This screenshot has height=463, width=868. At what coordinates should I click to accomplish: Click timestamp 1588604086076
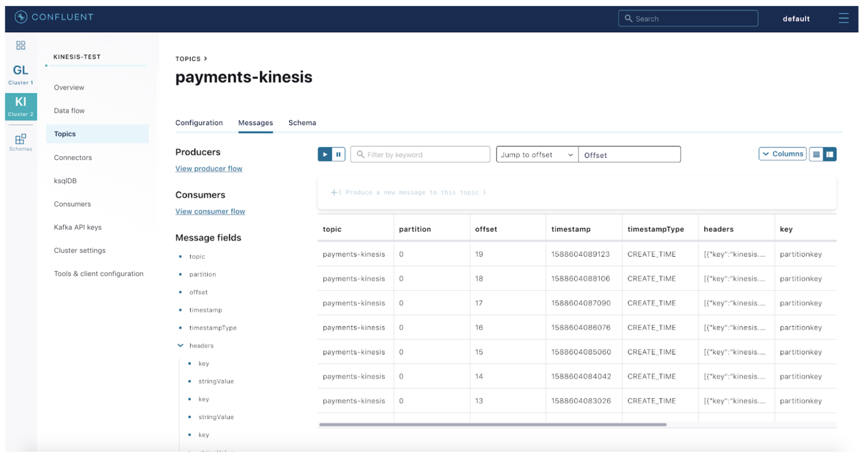581,327
